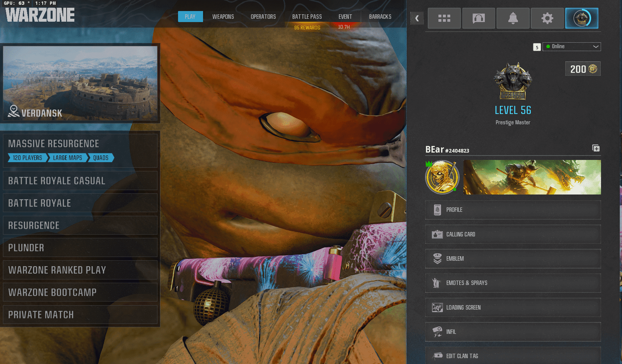Screen dimensions: 622x364
Task: Open Infil via its parachute icon
Action: [x=437, y=332]
